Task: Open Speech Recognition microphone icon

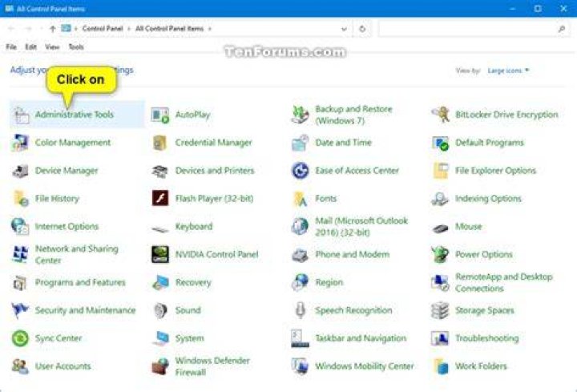Action: point(301,310)
